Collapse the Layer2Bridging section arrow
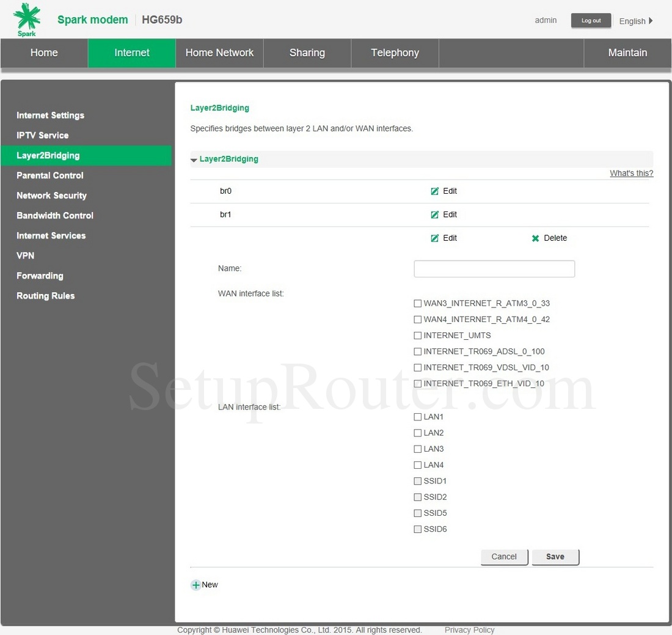Image resolution: width=672 pixels, height=635 pixels. [194, 160]
